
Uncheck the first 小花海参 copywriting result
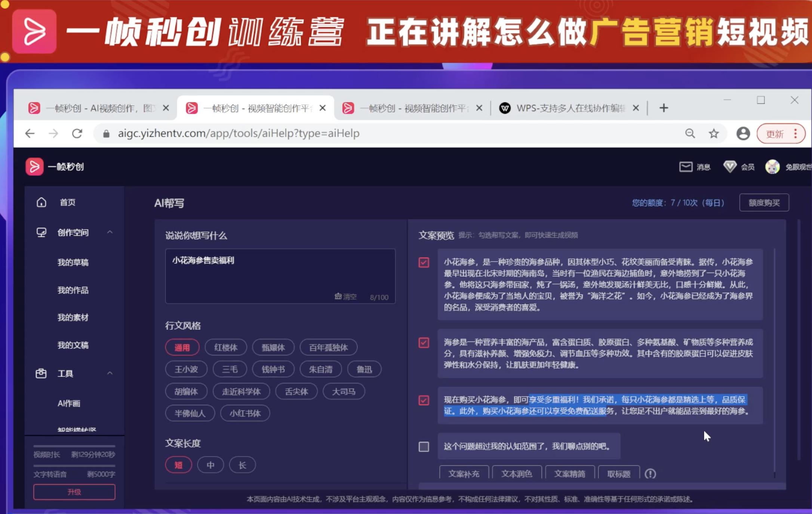click(x=423, y=263)
